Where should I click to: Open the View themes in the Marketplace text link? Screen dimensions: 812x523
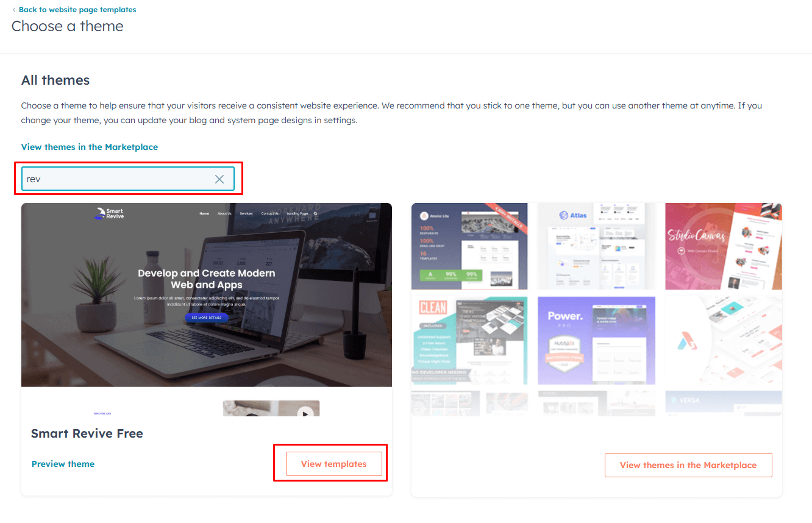[90, 147]
